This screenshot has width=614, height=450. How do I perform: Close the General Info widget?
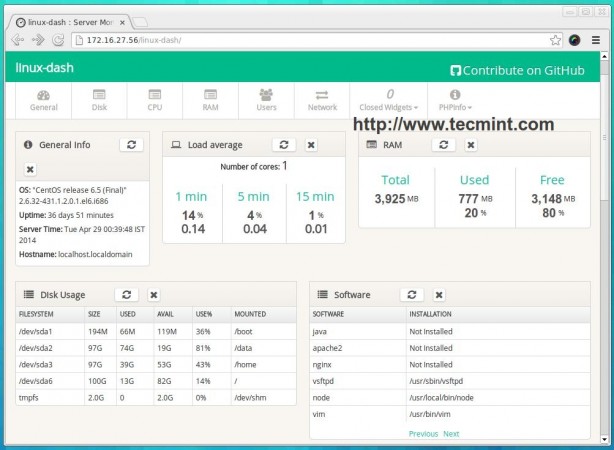click(30, 169)
